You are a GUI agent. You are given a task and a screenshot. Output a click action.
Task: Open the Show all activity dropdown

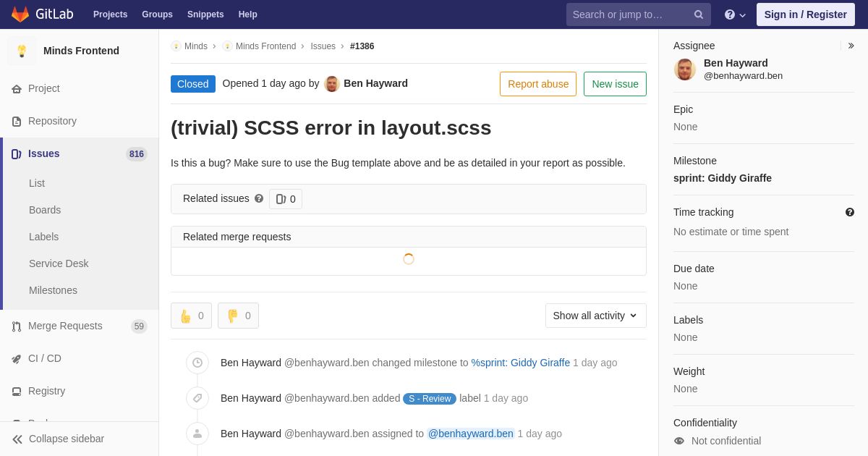pos(596,316)
